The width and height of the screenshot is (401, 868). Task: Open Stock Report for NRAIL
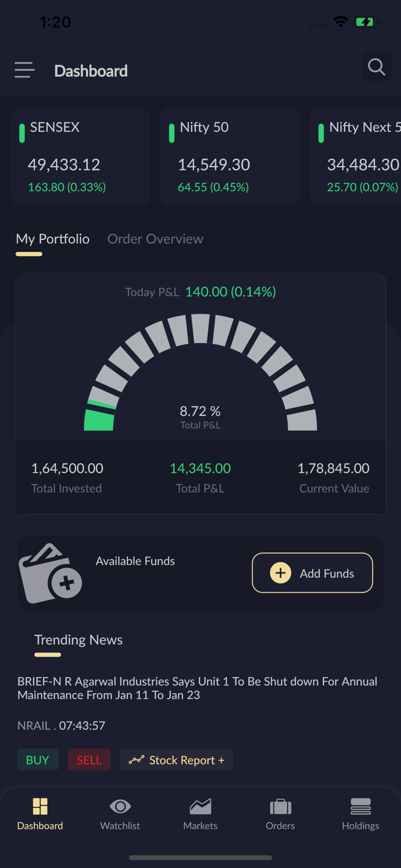point(176,760)
